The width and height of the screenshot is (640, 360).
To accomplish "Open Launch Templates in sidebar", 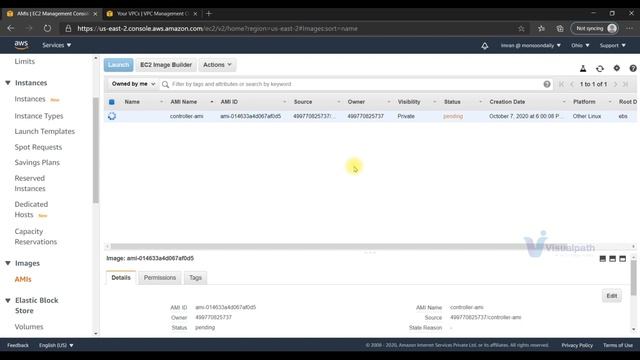I will 44,131.
